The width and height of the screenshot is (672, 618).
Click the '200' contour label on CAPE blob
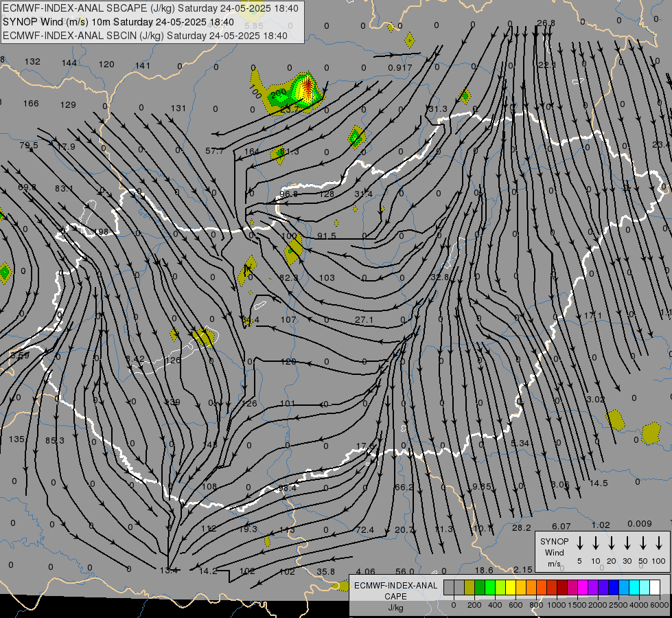pos(279,93)
